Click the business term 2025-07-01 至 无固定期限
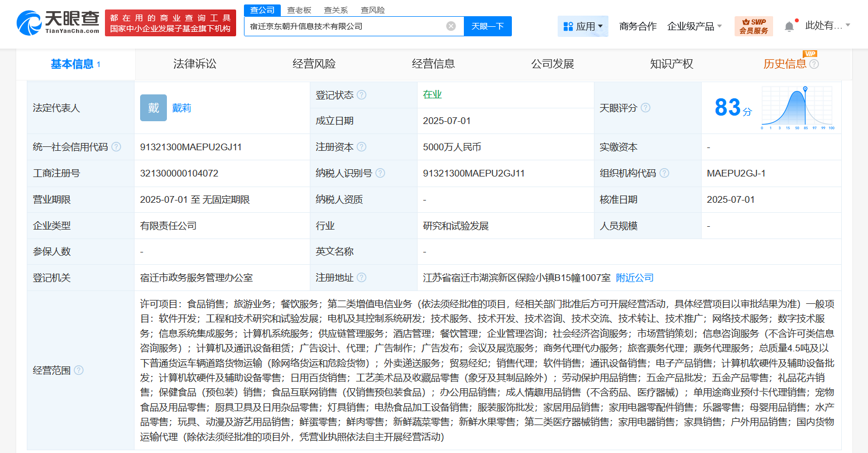The image size is (868, 453). click(x=195, y=199)
